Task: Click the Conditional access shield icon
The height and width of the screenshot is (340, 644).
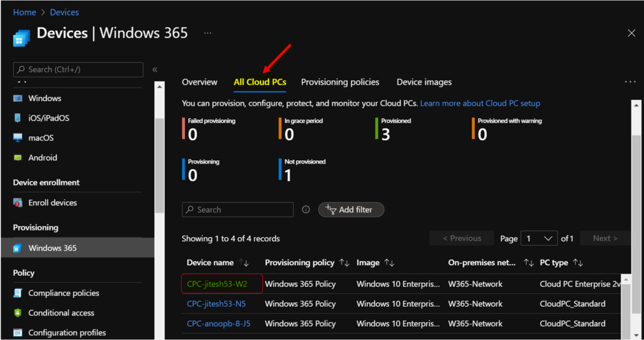Action: point(18,313)
